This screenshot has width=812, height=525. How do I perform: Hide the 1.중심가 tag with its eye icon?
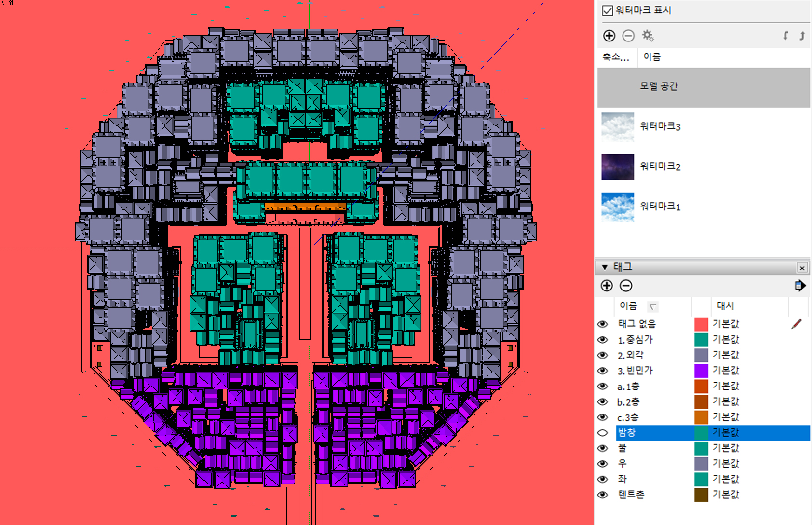[x=603, y=340]
